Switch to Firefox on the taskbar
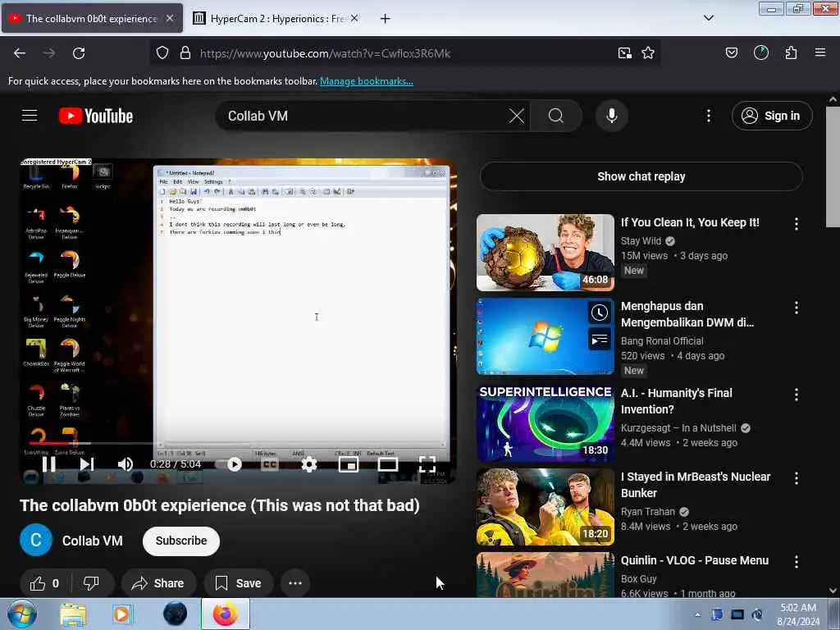The width and height of the screenshot is (840, 630). [226, 614]
